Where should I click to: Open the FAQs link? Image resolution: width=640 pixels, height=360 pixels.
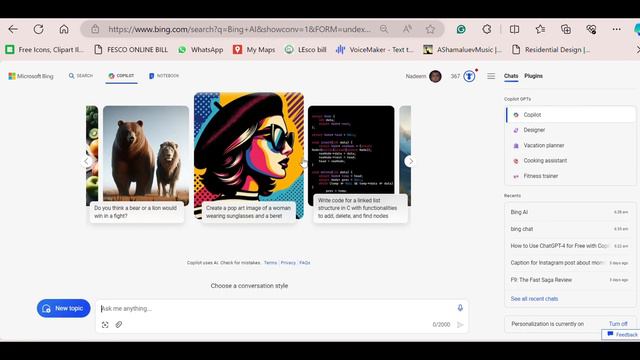pyautogui.click(x=304, y=262)
